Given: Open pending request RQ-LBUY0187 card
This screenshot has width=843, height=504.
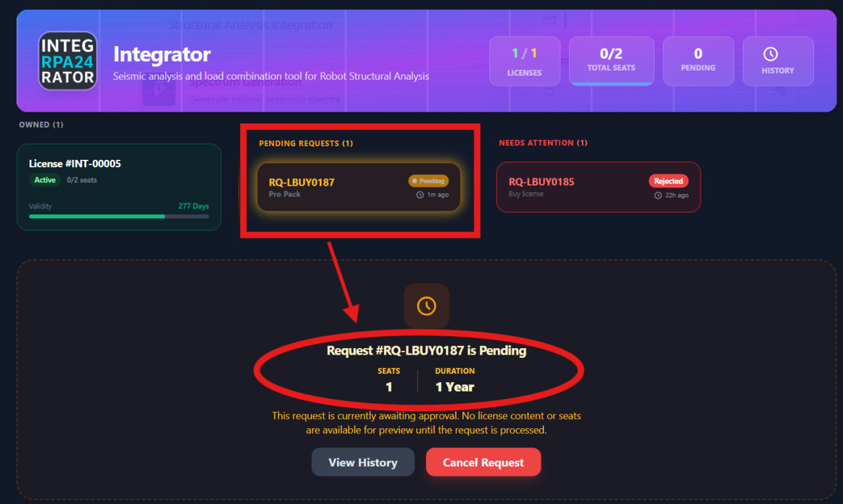Looking at the screenshot, I should (x=342, y=188).
